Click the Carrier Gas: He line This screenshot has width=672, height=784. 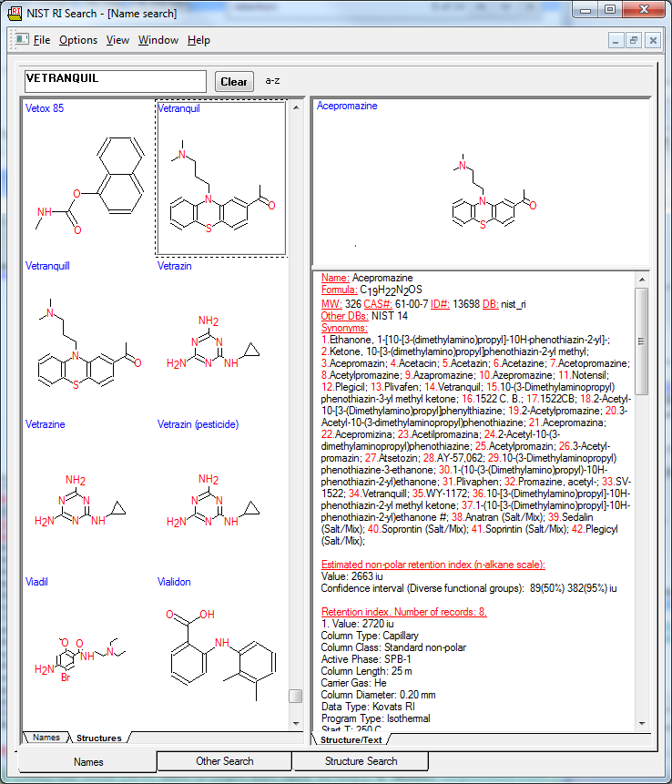point(353,683)
